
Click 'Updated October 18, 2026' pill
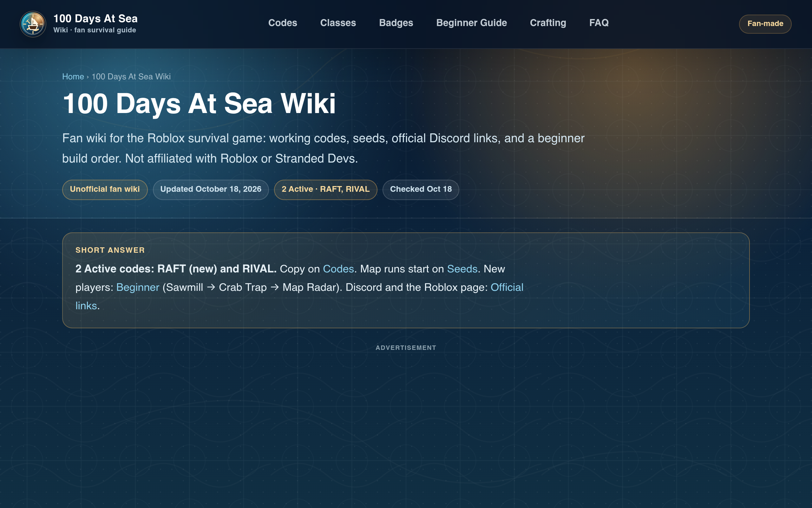(x=211, y=190)
